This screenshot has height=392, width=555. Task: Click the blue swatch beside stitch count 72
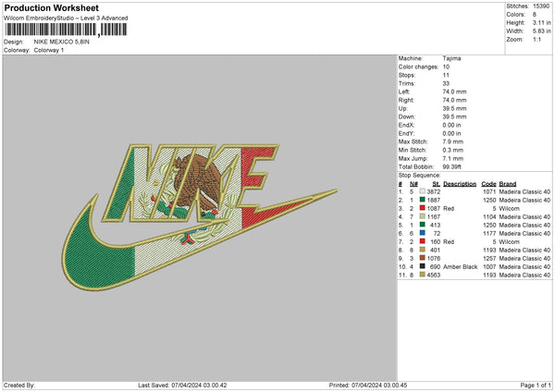tap(423, 233)
